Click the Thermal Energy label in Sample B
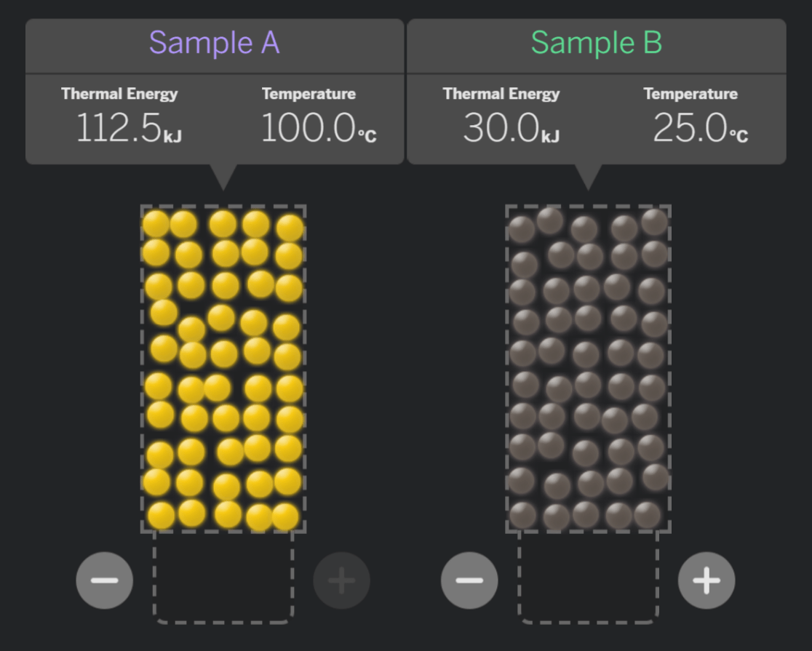Image resolution: width=812 pixels, height=651 pixels. 501,94
